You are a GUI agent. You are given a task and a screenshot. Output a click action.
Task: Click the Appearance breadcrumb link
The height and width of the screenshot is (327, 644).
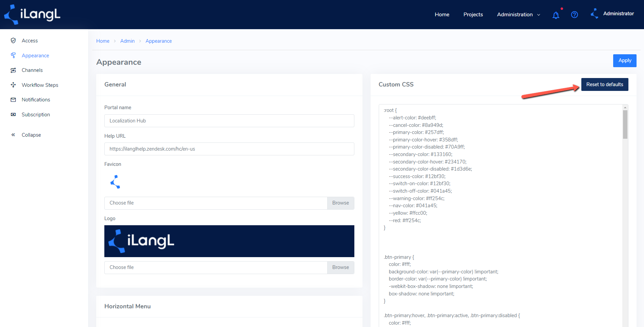pos(159,41)
